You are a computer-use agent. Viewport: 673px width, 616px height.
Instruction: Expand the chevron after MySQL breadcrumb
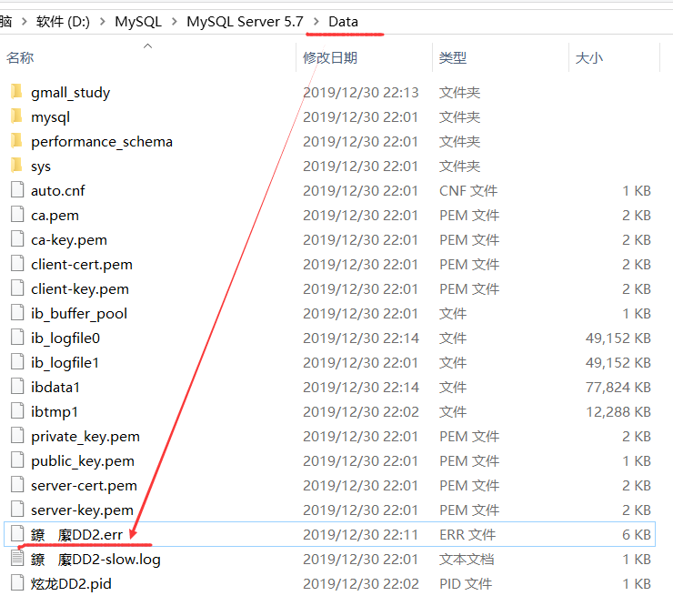pyautogui.click(x=174, y=22)
